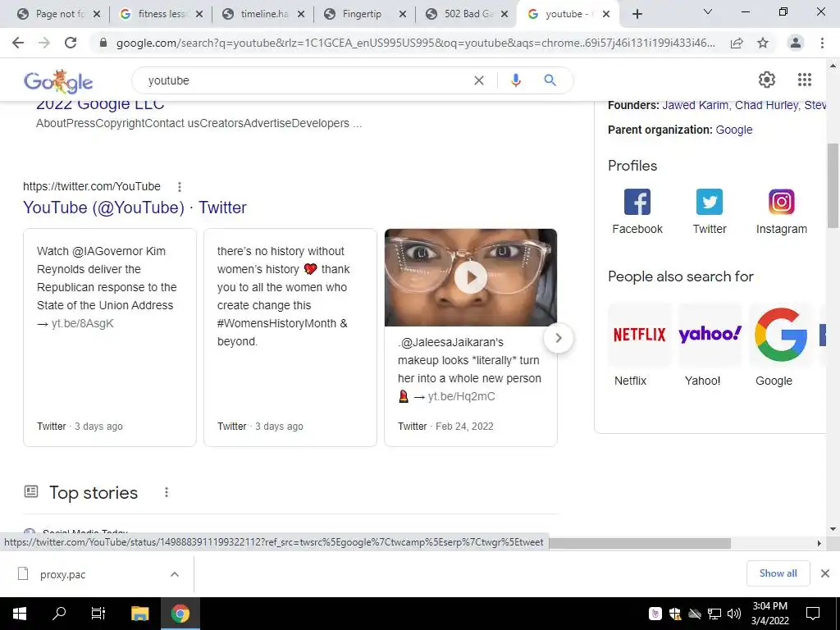Image resolution: width=840 pixels, height=630 pixels.
Task: Click horizontal scrollbar right arrow
Action: [819, 543]
